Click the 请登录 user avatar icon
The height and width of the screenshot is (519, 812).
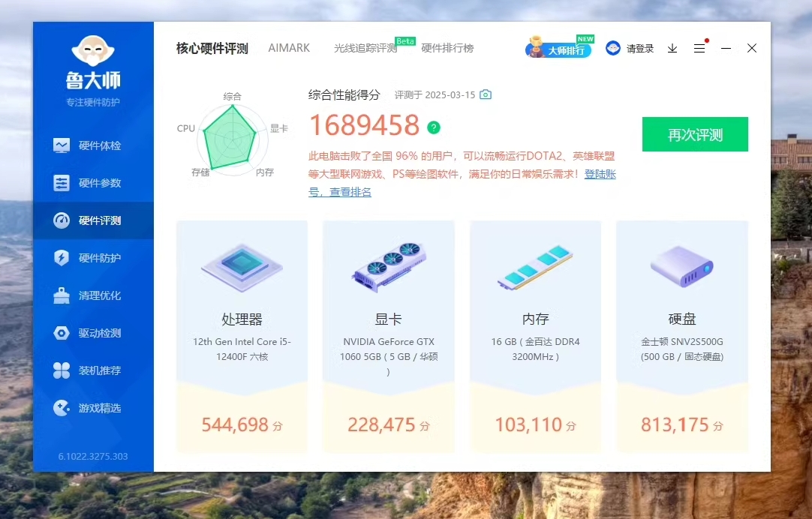pos(613,48)
